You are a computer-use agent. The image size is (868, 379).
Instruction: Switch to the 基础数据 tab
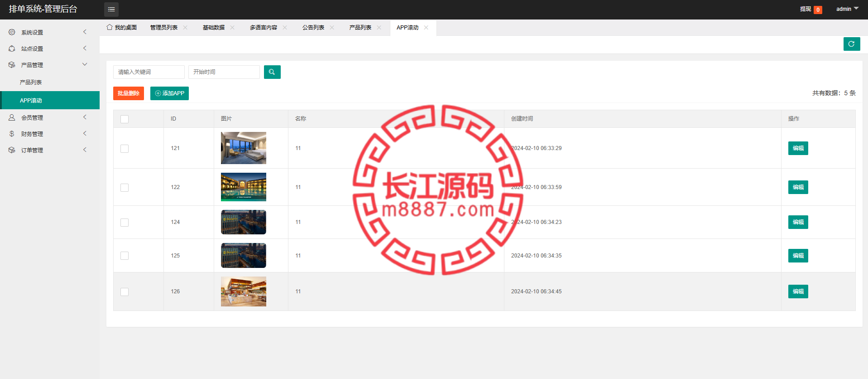(214, 28)
